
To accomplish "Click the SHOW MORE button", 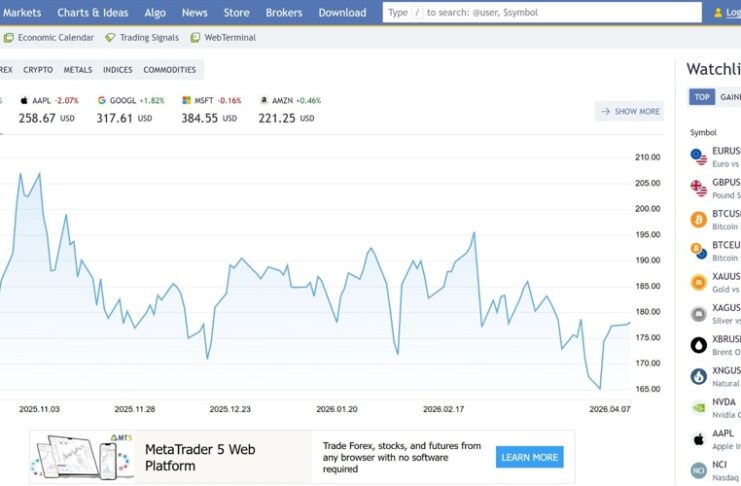I will click(x=629, y=111).
